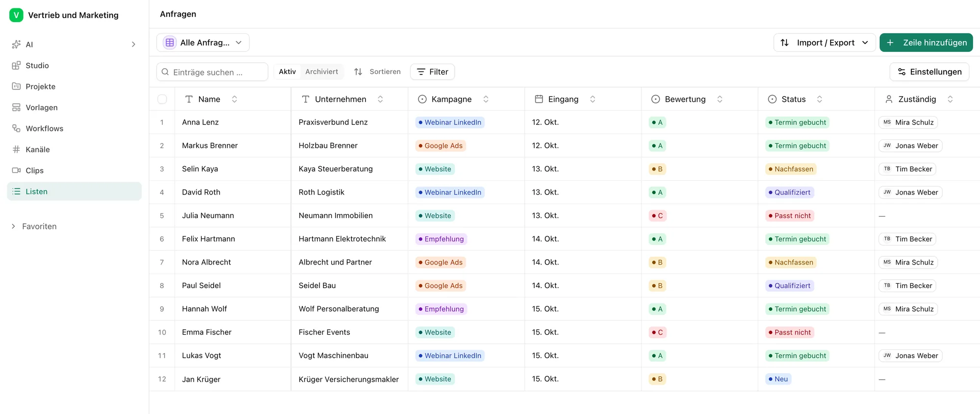Screen dimensions: 980x414
Task: Expand the Favoriten section
Action: [x=34, y=226]
